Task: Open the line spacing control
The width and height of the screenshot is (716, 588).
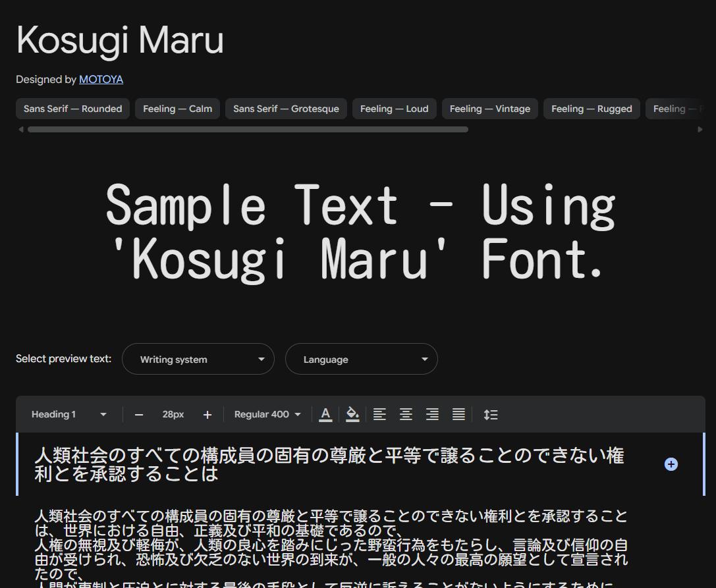Action: pos(491,415)
